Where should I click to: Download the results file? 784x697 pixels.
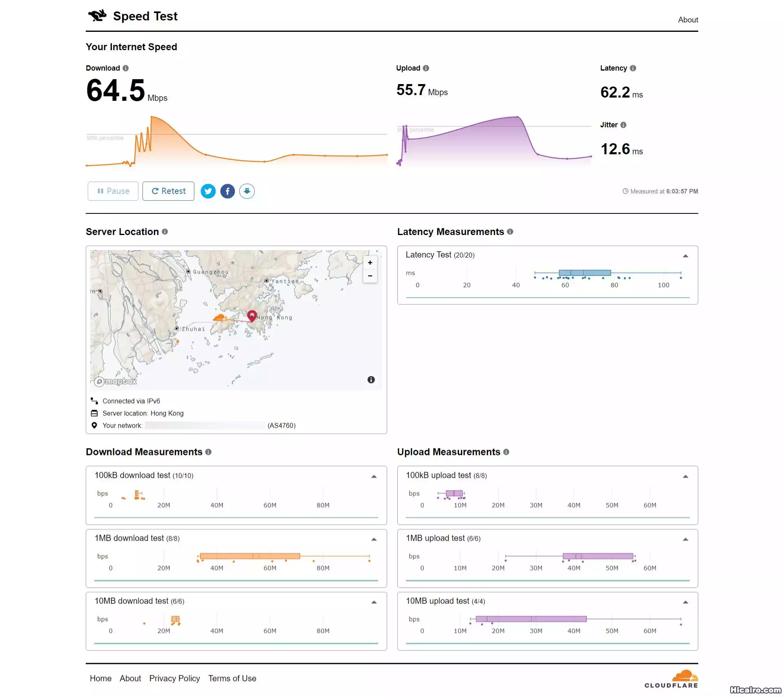click(x=247, y=191)
